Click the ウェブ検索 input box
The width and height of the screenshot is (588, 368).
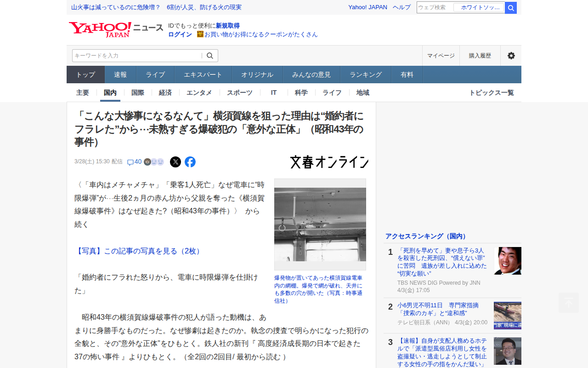pyautogui.click(x=435, y=7)
